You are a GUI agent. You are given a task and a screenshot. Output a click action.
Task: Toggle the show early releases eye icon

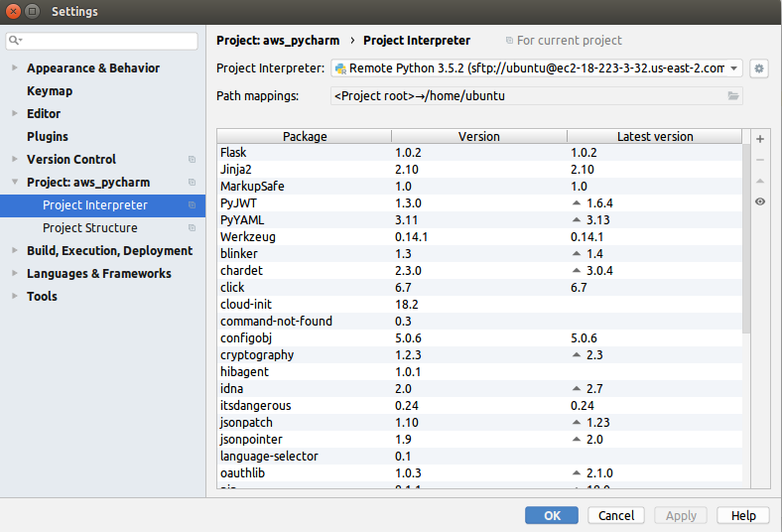click(759, 201)
